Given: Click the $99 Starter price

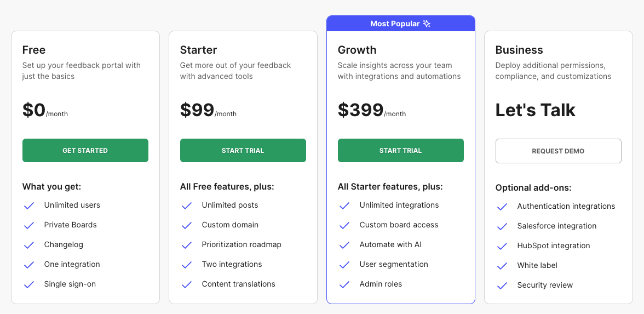Looking at the screenshot, I should pyautogui.click(x=197, y=110).
